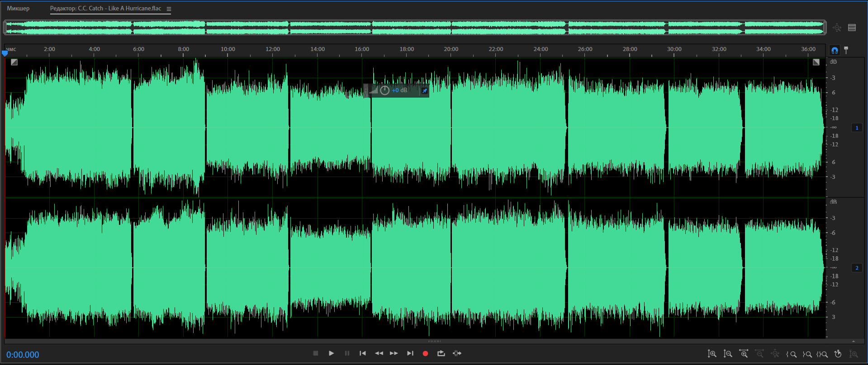The height and width of the screenshot is (365, 868).
Task: Click the last vertical zoom icon in bottom toolbar
Action: [x=854, y=354]
